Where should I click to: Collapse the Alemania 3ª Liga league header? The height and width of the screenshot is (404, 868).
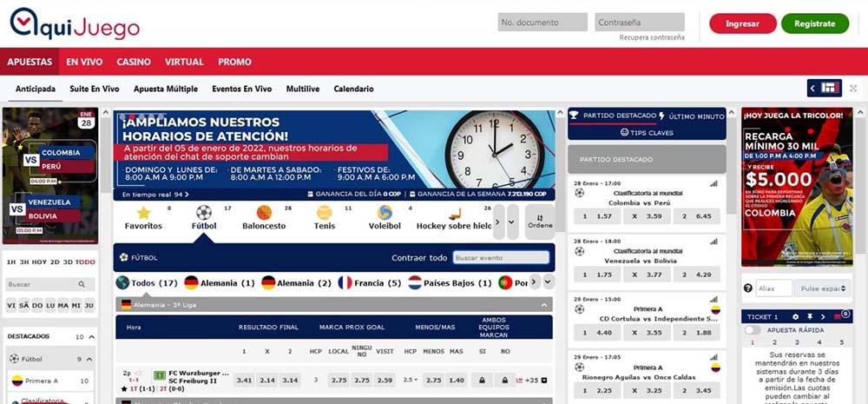point(543,305)
